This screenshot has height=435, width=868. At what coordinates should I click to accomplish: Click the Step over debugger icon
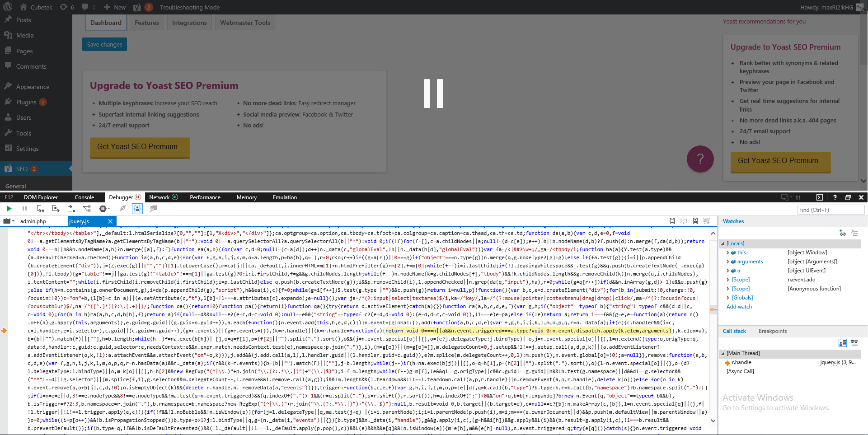(56, 209)
